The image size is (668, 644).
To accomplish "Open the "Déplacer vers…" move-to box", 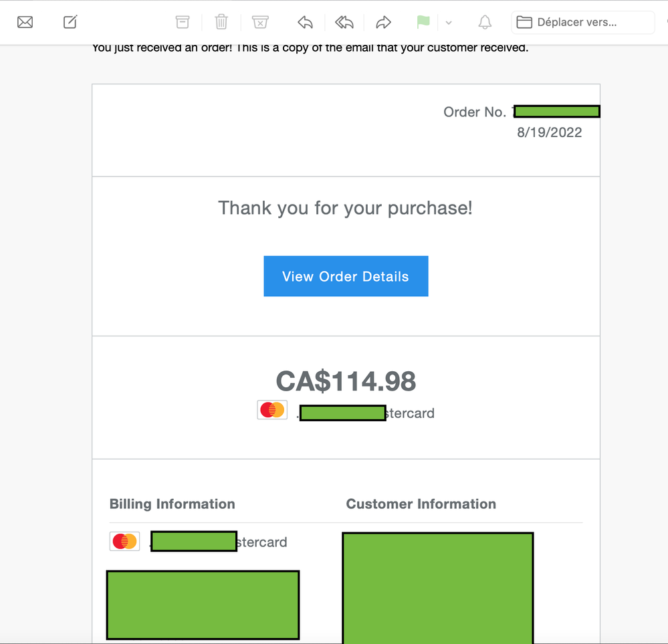I will [x=582, y=22].
